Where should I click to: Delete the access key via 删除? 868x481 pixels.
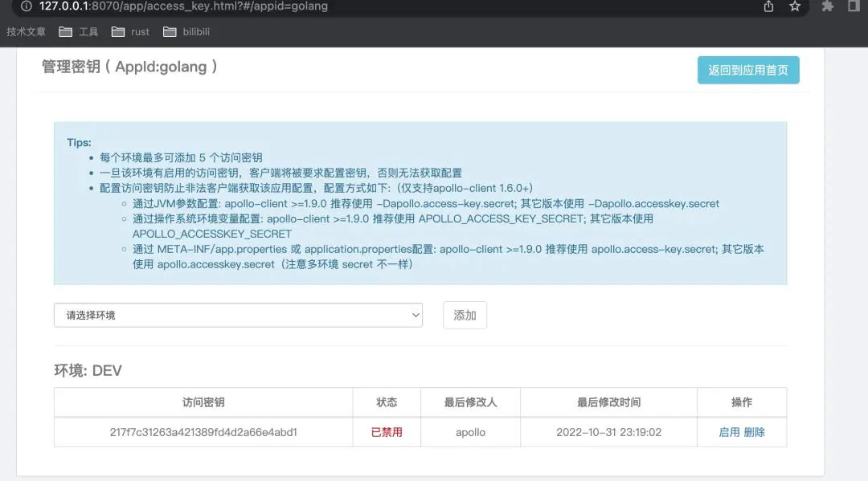pyautogui.click(x=755, y=432)
